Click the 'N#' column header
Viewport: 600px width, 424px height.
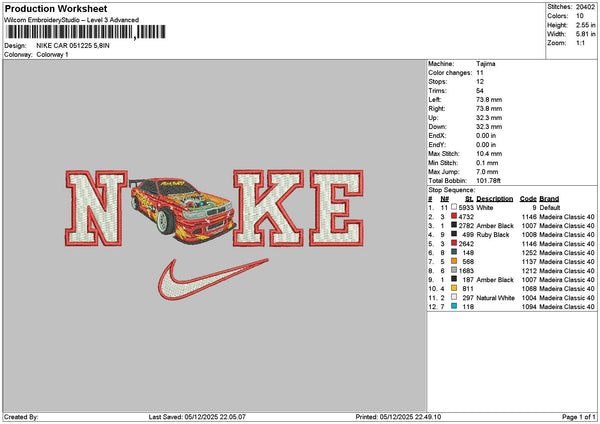pos(444,199)
